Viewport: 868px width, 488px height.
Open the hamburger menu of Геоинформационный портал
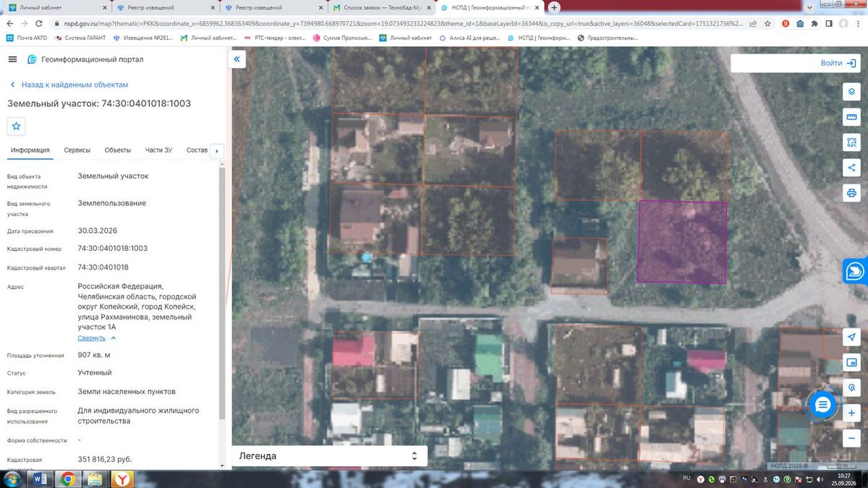click(13, 59)
